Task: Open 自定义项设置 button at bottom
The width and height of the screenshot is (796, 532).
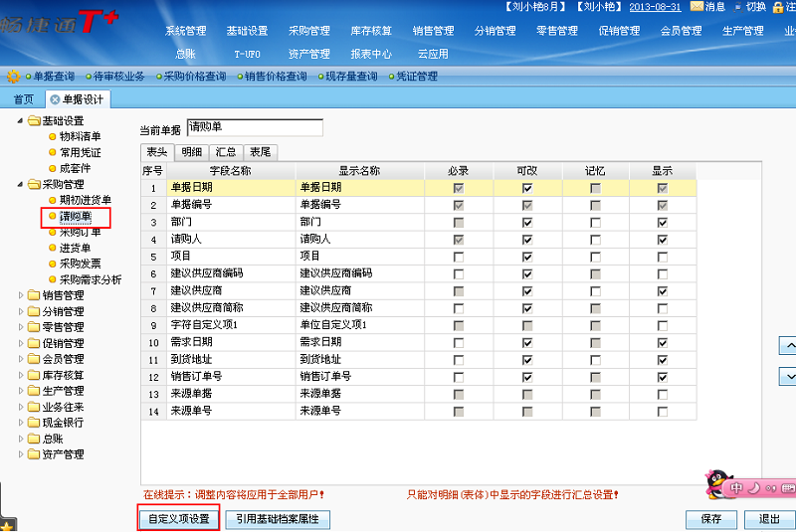Action: pos(178,519)
